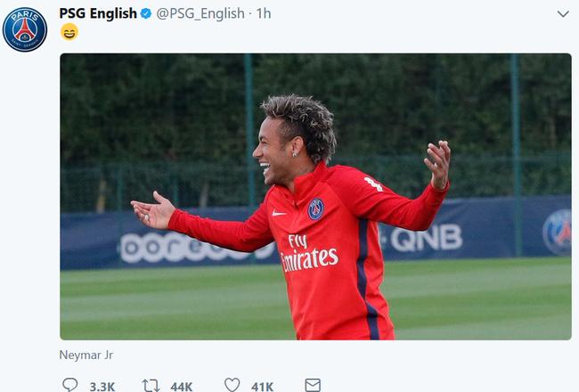Open the training photo of laughing player

pyautogui.click(x=315, y=197)
